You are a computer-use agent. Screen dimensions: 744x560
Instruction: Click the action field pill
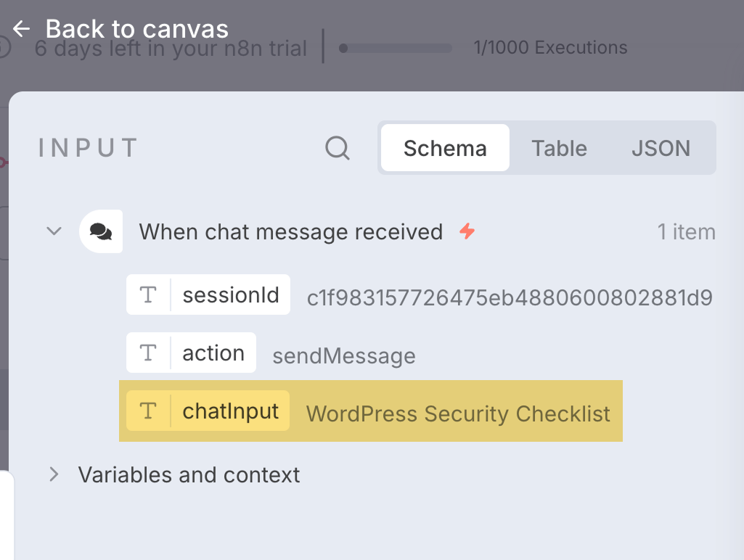point(213,353)
